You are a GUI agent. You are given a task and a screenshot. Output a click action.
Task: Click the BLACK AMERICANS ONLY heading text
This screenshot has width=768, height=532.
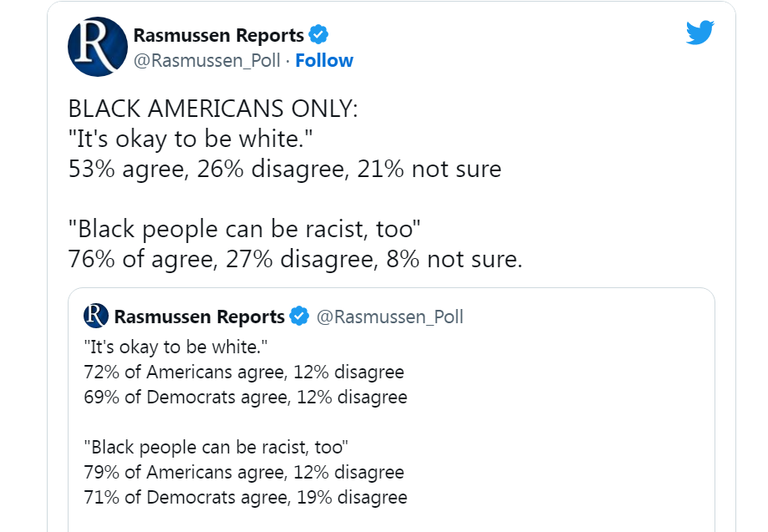pos(213,109)
